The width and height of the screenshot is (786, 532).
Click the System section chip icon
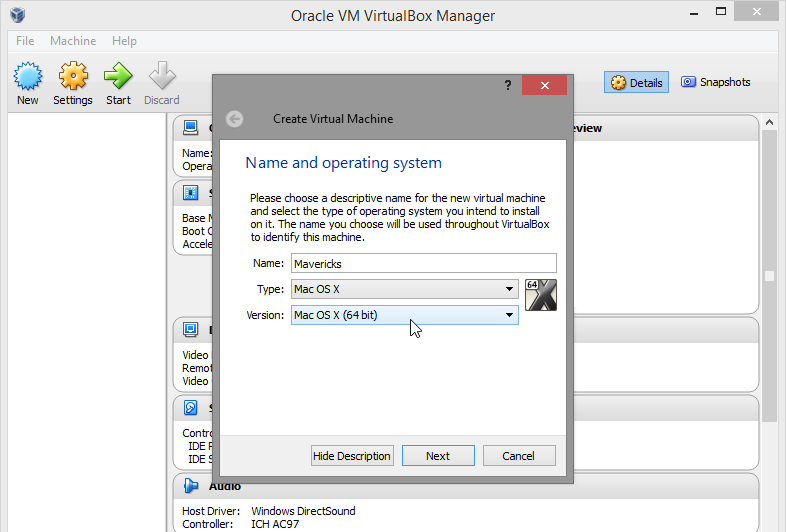point(190,193)
